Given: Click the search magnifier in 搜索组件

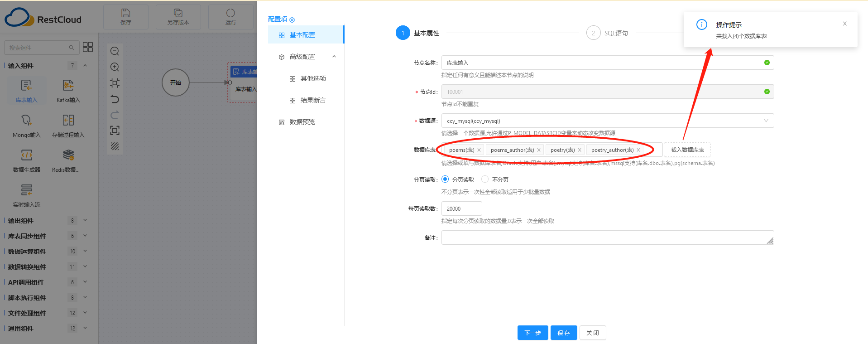Looking at the screenshot, I should [x=71, y=48].
